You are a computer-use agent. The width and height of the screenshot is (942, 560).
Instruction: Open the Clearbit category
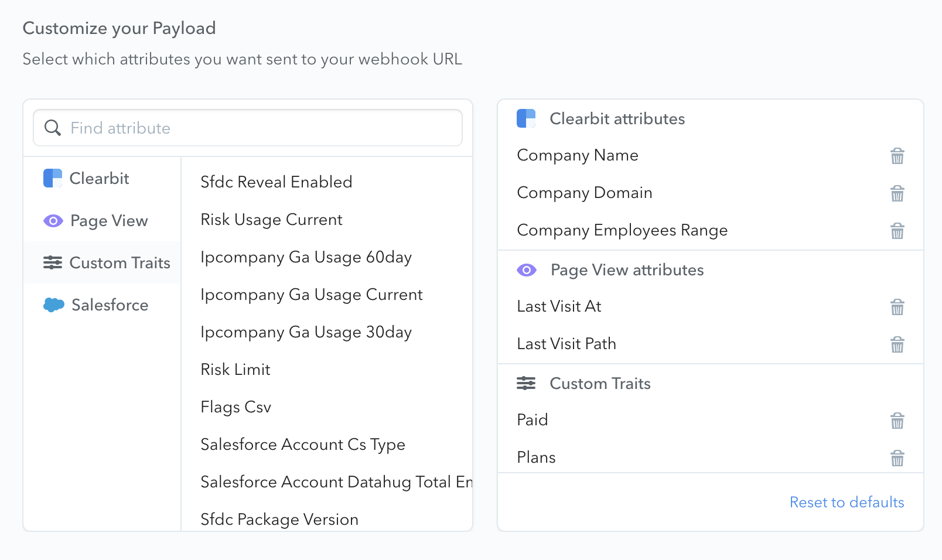tap(102, 178)
